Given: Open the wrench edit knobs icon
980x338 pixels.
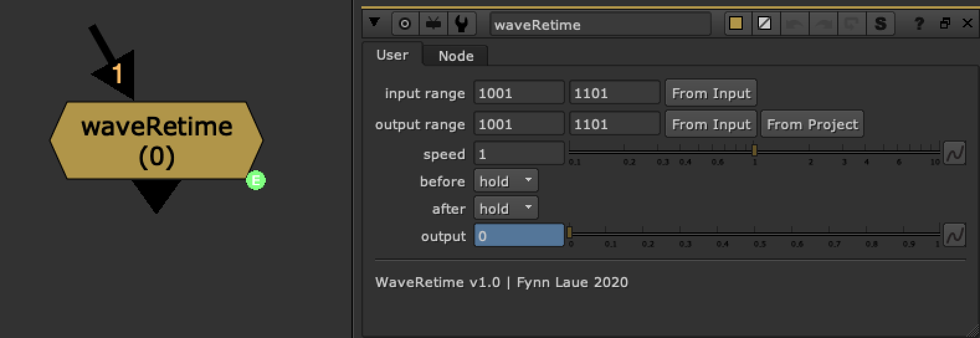Looking at the screenshot, I should point(461,24).
